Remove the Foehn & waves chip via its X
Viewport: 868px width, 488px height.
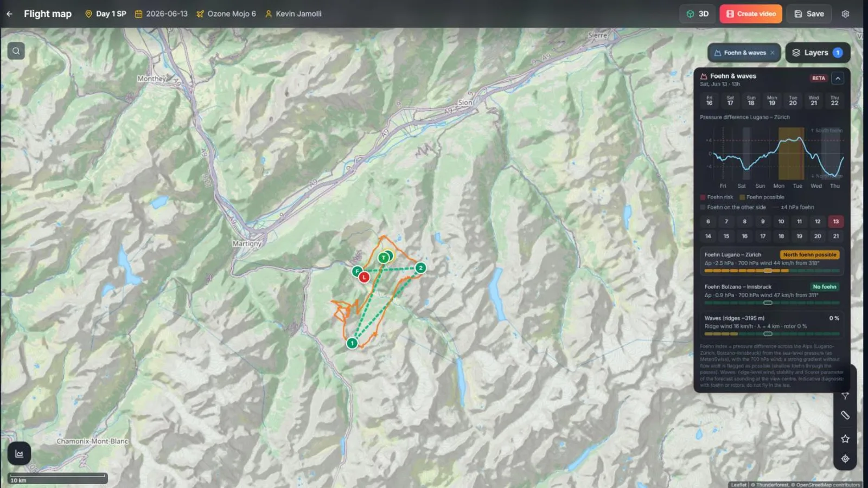pyautogui.click(x=773, y=53)
